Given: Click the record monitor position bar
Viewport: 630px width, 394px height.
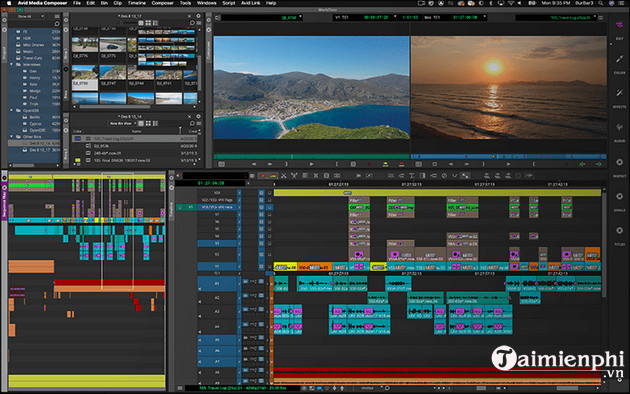Looking at the screenshot, I should point(508,156).
